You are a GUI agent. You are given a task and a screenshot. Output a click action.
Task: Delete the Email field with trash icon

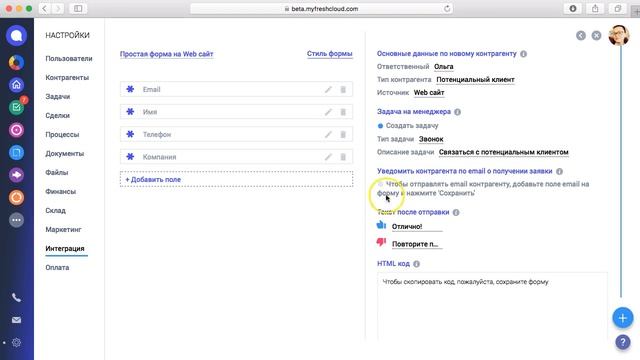click(x=343, y=89)
